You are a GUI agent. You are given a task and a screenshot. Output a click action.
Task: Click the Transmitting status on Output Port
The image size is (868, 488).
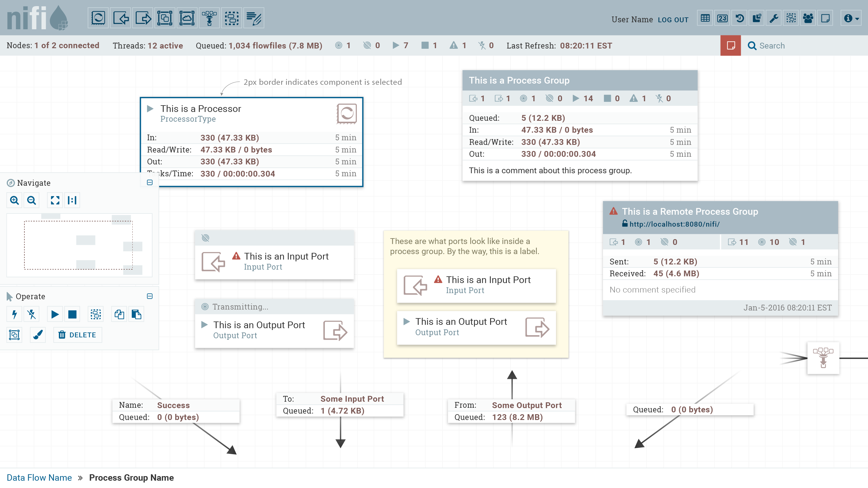tap(235, 307)
